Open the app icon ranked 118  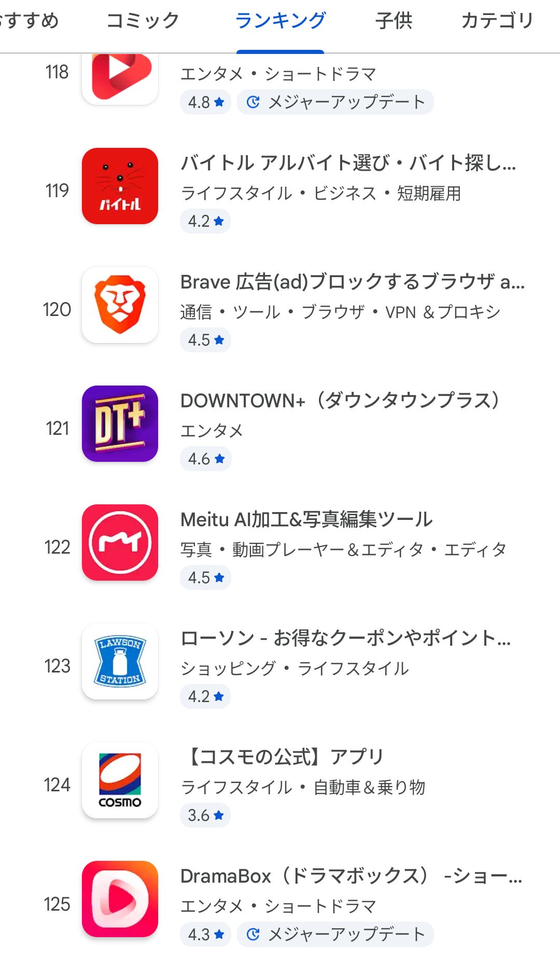click(120, 78)
